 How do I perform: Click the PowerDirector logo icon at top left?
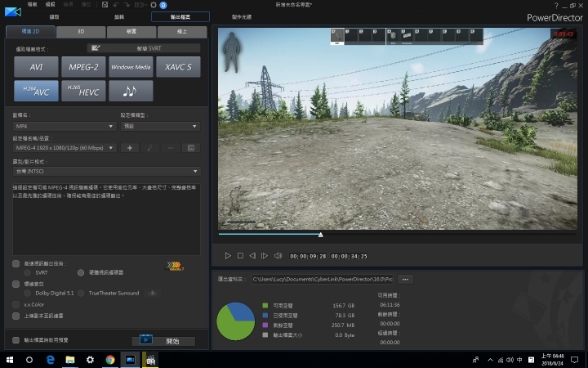pyautogui.click(x=13, y=11)
